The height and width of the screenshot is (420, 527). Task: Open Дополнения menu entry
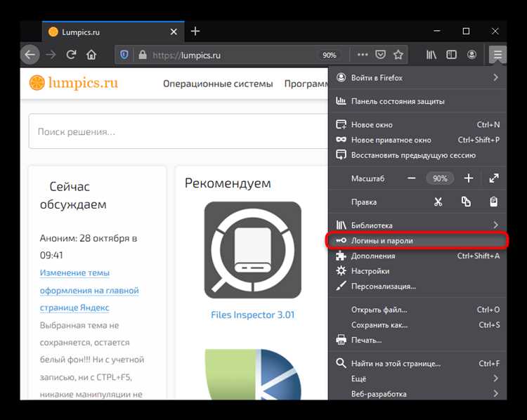pos(417,256)
